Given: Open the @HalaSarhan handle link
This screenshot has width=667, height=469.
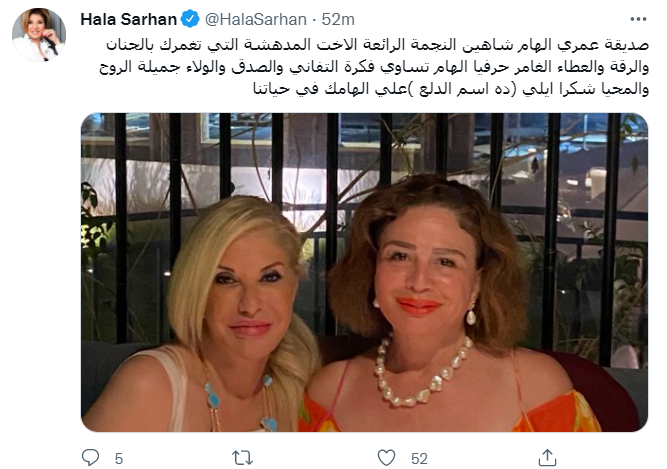Looking at the screenshot, I should 256,20.
